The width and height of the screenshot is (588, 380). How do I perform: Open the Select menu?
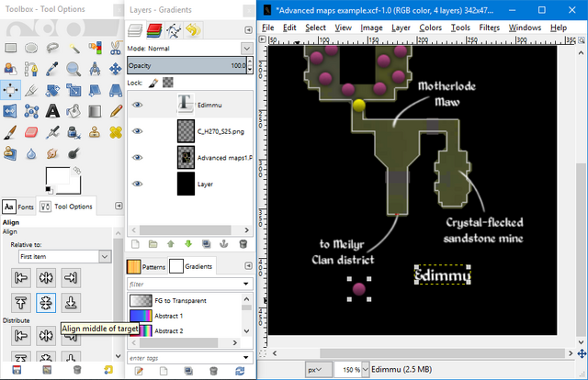(x=315, y=28)
